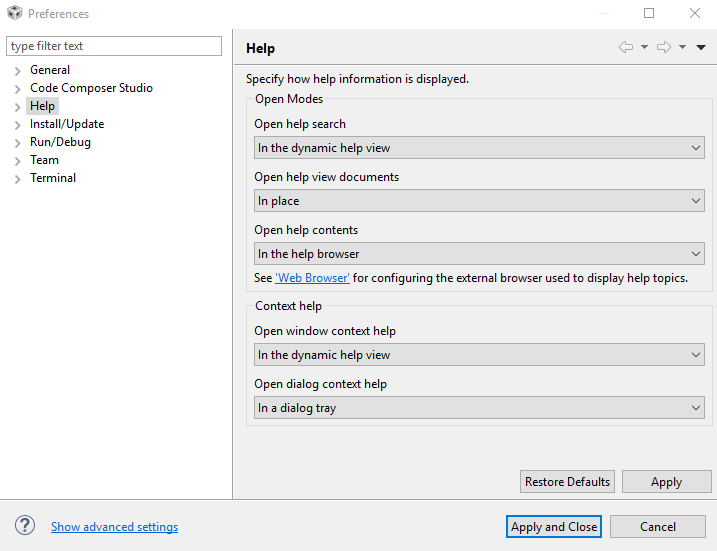This screenshot has height=551, width=717.
Task: Click the forward navigation arrow icon
Action: (x=664, y=47)
